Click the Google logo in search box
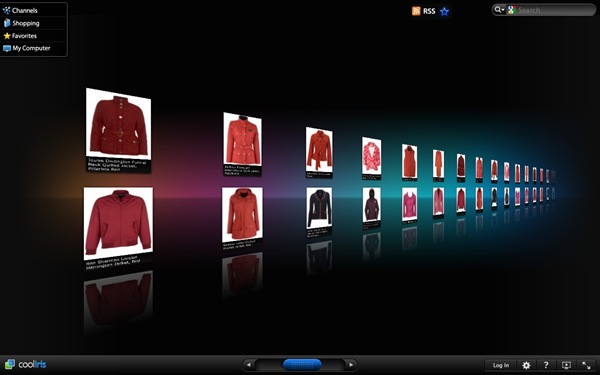 click(512, 10)
